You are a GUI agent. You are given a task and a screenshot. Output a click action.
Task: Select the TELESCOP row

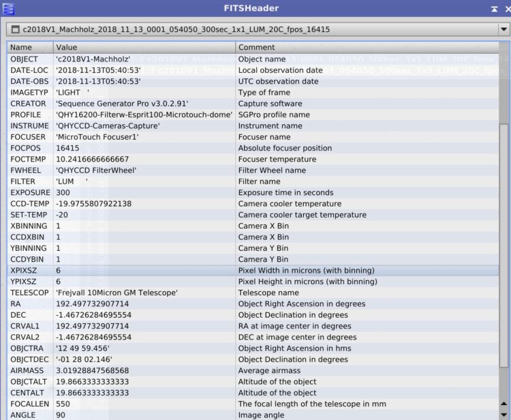pos(253,292)
